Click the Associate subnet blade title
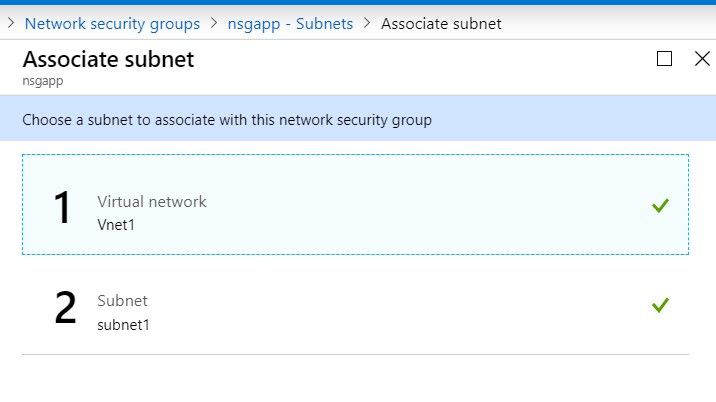This screenshot has width=716, height=402. [108, 59]
